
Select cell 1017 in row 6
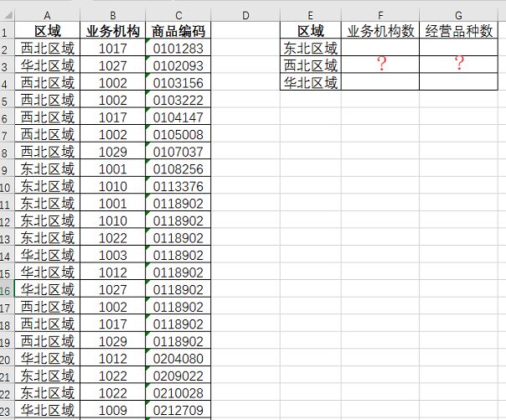pyautogui.click(x=112, y=117)
